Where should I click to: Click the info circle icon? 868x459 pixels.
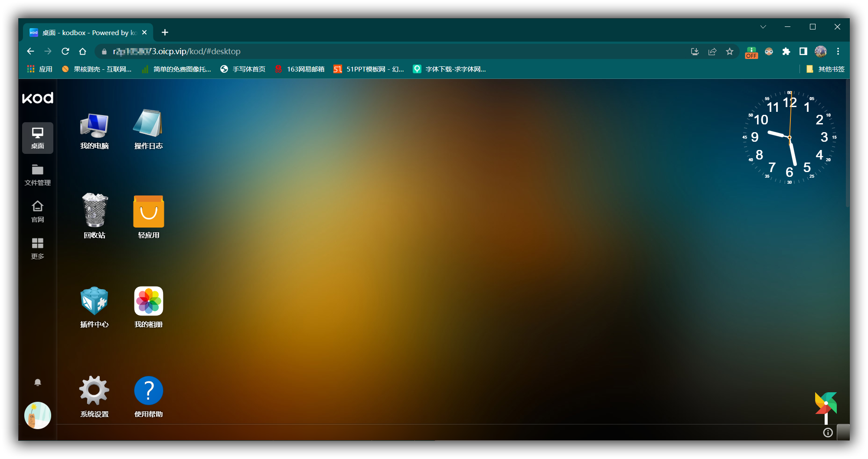point(828,432)
